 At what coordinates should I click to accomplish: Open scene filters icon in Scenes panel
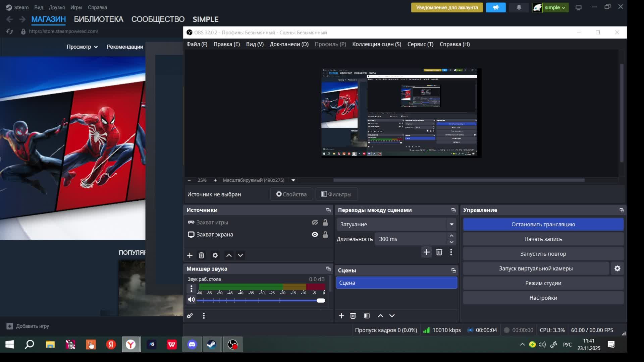(x=367, y=316)
